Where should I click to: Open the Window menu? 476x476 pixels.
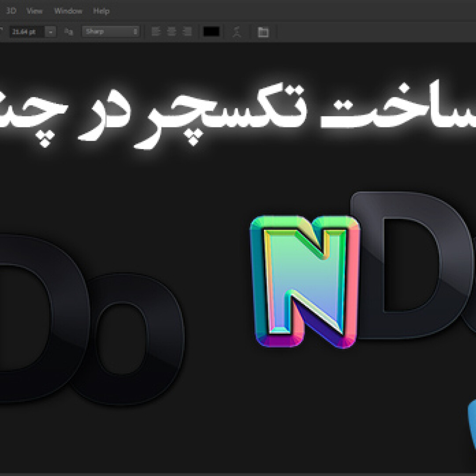tap(68, 11)
